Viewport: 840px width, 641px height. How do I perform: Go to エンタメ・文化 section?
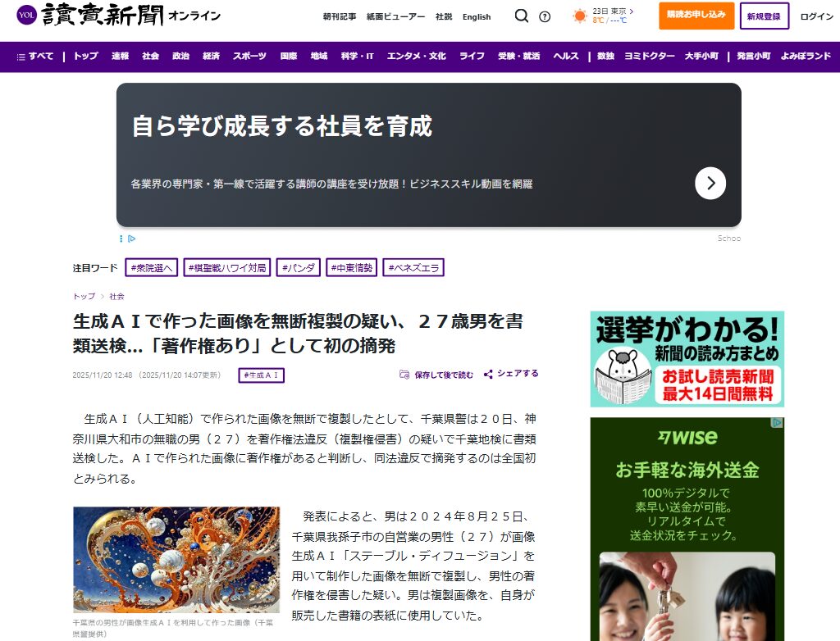pos(416,57)
